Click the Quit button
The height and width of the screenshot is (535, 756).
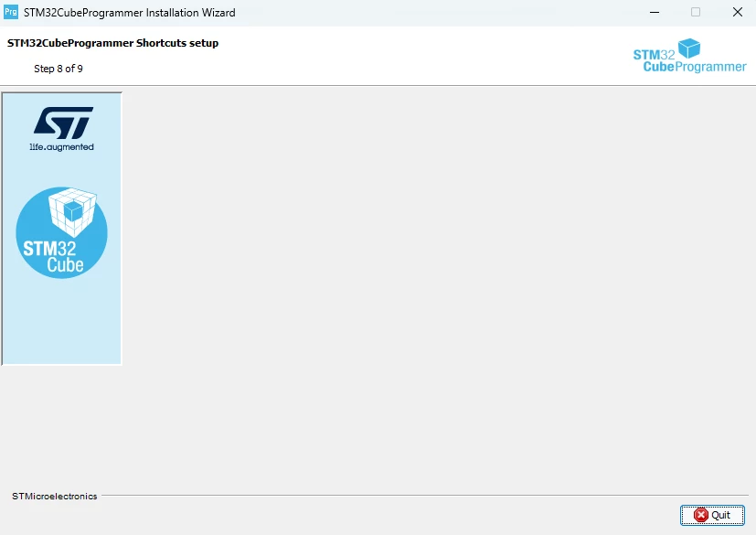tap(712, 515)
